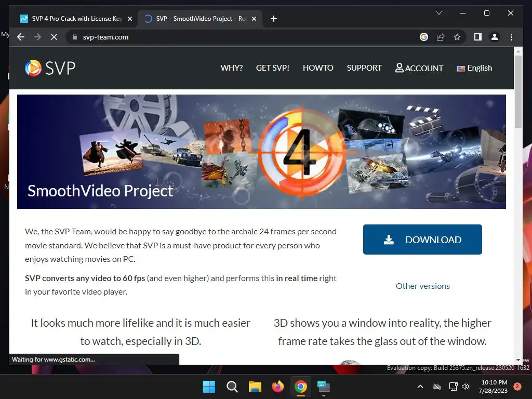Image resolution: width=532 pixels, height=399 pixels.
Task: Open the volume control in the tray
Action: click(465, 387)
